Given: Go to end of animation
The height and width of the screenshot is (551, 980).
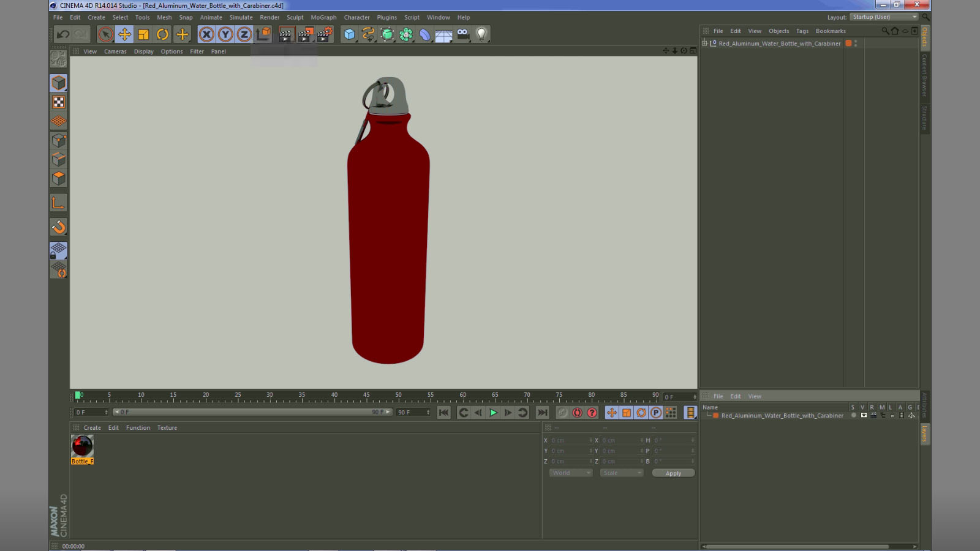Looking at the screenshot, I should 542,413.
